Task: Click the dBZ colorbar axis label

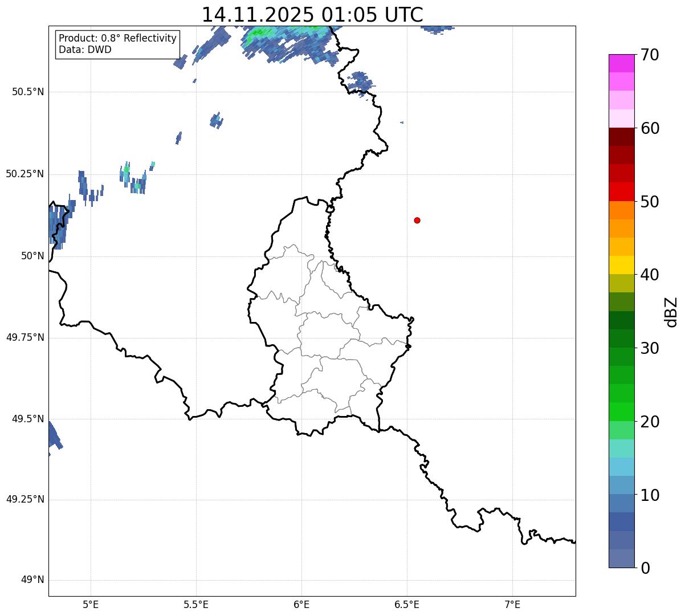Action: pyautogui.click(x=671, y=312)
